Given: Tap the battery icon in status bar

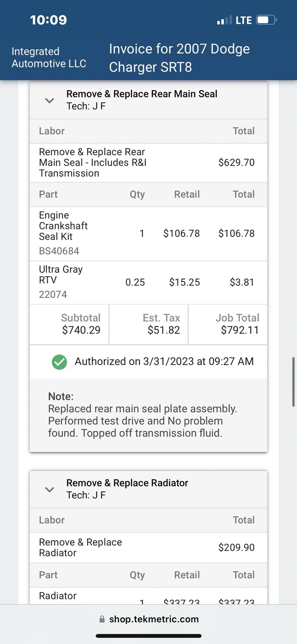Looking at the screenshot, I should pyautogui.click(x=266, y=20).
